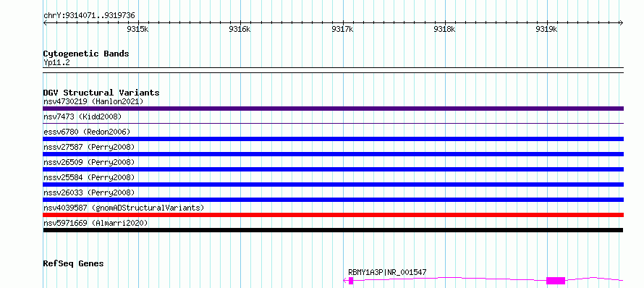Click the 9318k ruler tick label
This screenshot has width=644, height=288.
pos(444,29)
